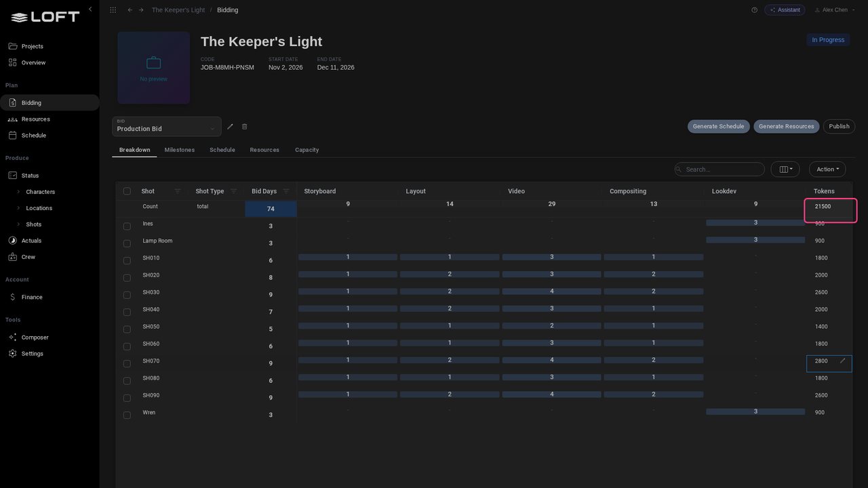Check the box for the Ines row

pos(127,226)
